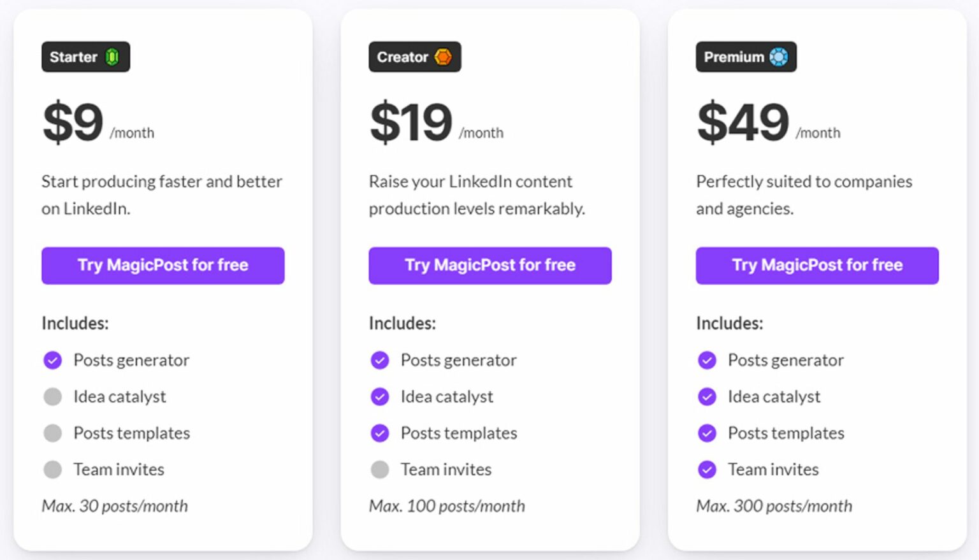Viewport: 979px width, 560px height.
Task: Click the $49 price label
Action: click(743, 121)
